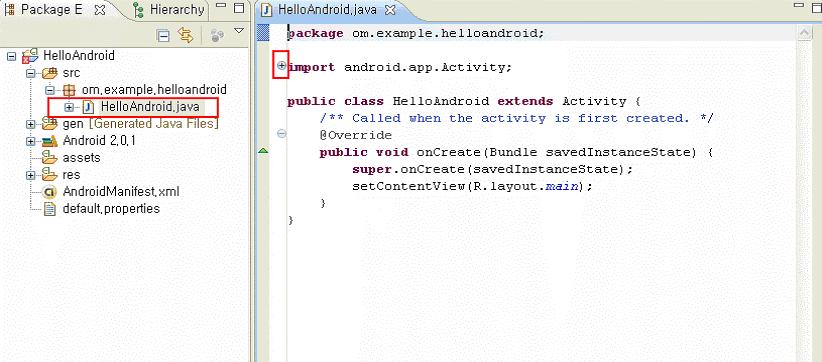822x362 pixels.
Task: Select gen [Generated Java Files] label
Action: [x=140, y=124]
